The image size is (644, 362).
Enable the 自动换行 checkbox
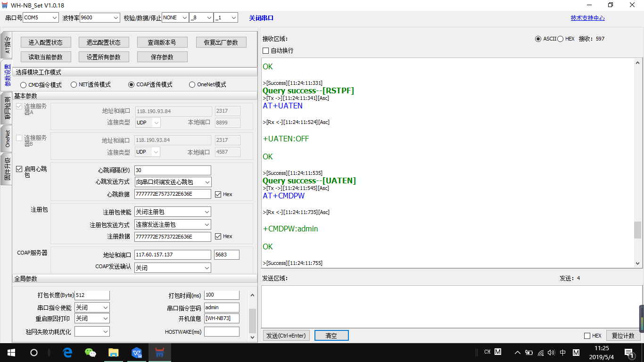[x=266, y=50]
